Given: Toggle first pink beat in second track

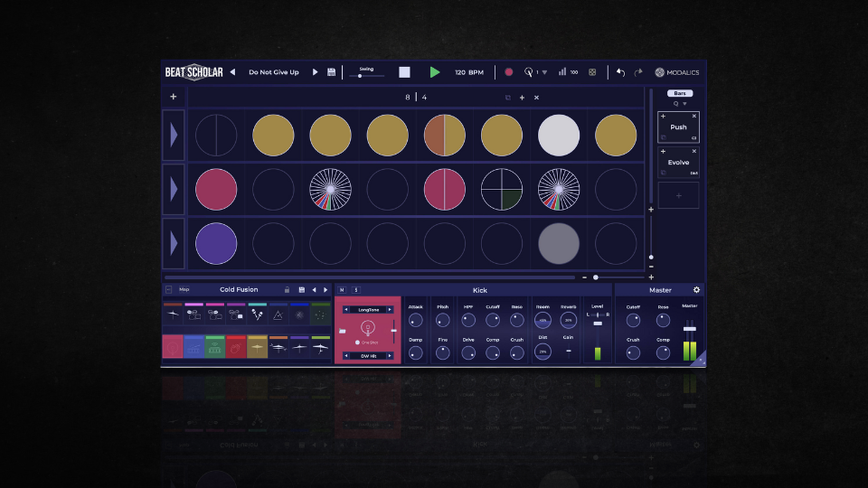Looking at the screenshot, I should click(x=216, y=190).
